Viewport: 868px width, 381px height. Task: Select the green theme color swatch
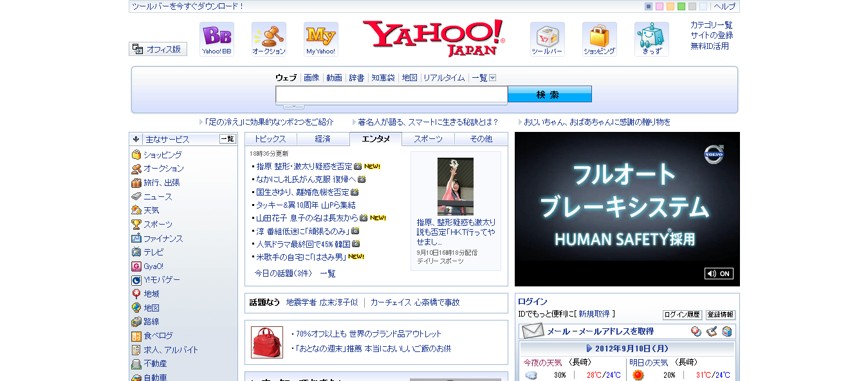pos(681,6)
